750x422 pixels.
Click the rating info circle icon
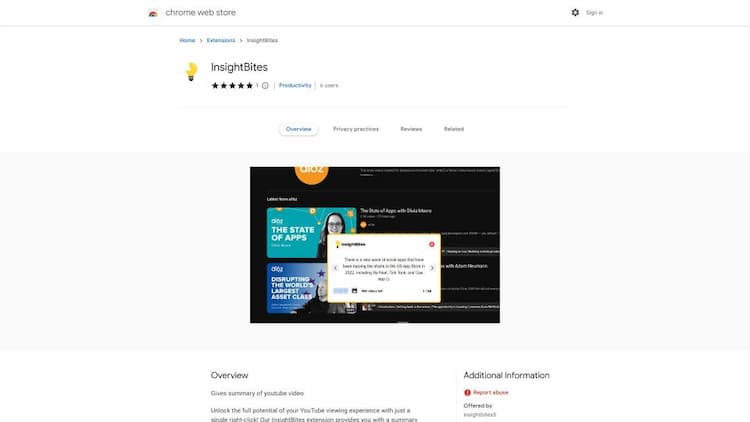(265, 86)
